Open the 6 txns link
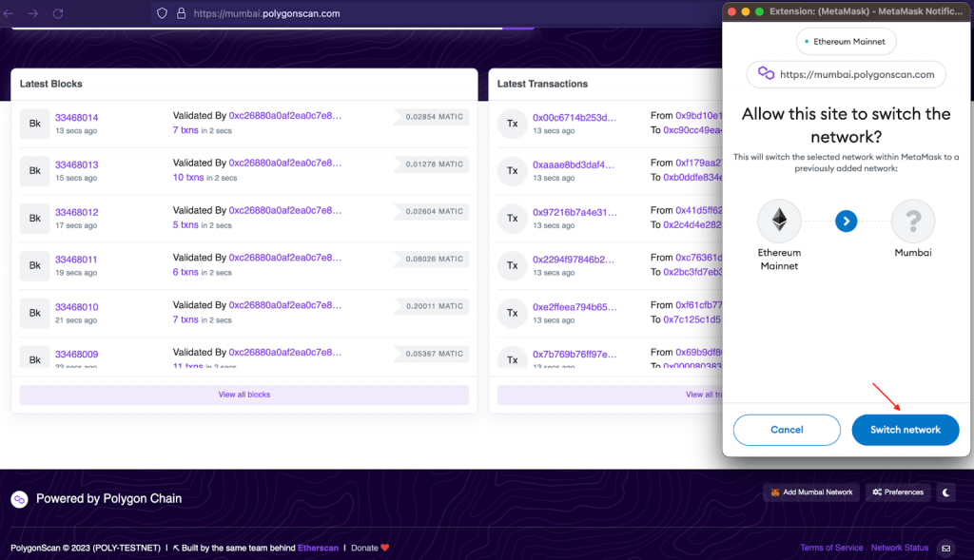 coord(185,272)
